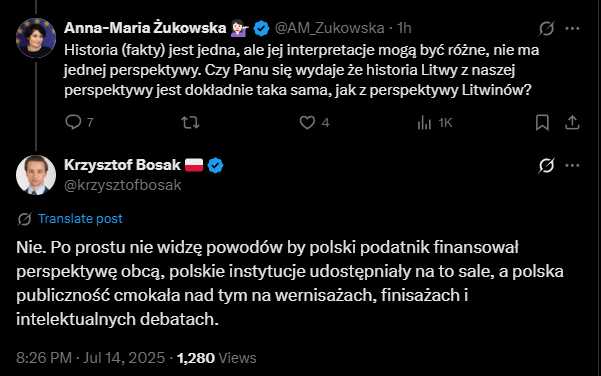Click Grok icon on Bosak's post
This screenshot has height=376, width=601.
click(546, 166)
